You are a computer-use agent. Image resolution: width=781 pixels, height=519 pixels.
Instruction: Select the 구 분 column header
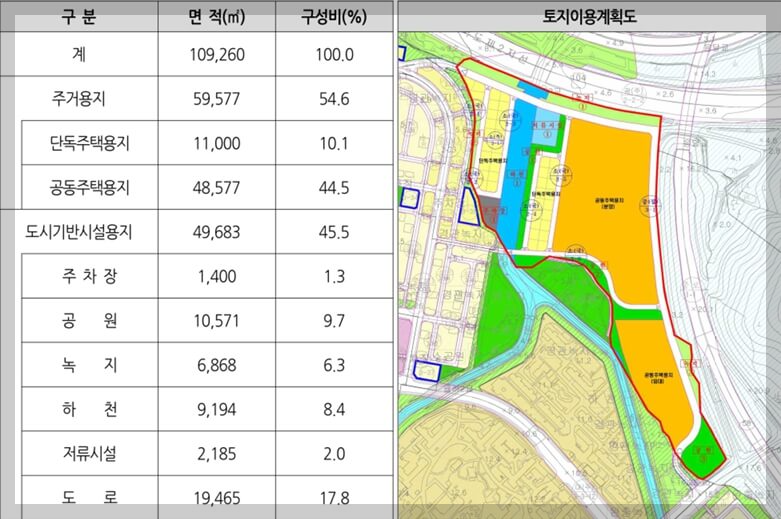coord(79,16)
